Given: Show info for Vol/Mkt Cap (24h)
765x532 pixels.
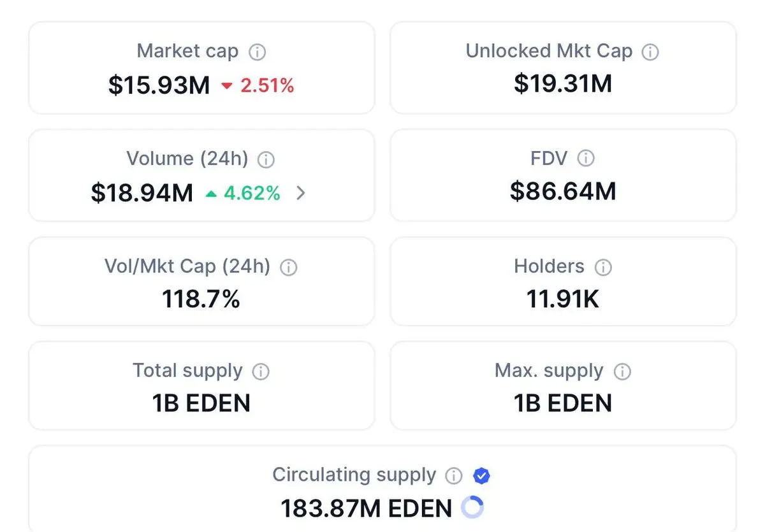Looking at the screenshot, I should [x=289, y=267].
